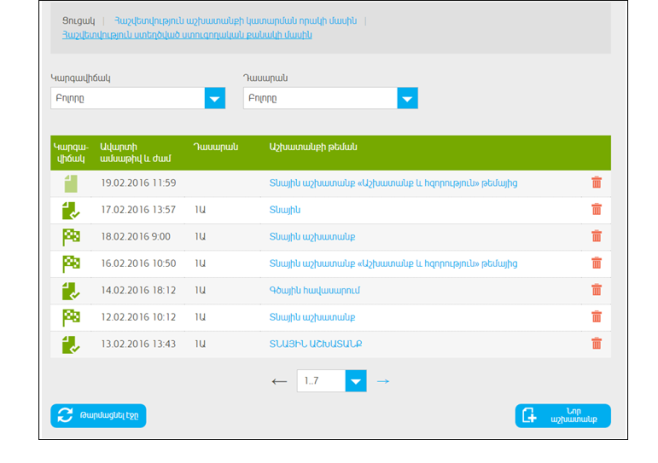Remove the 18.02.2016 9:00 assignment

tap(596, 237)
